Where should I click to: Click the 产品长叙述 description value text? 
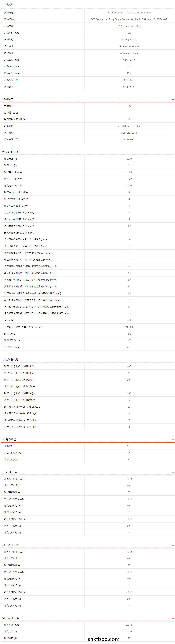pos(129,19)
